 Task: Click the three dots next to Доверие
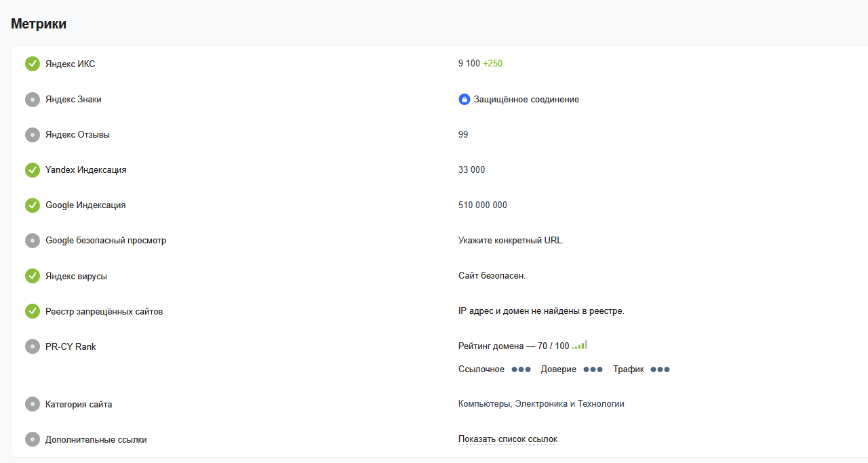click(x=593, y=369)
